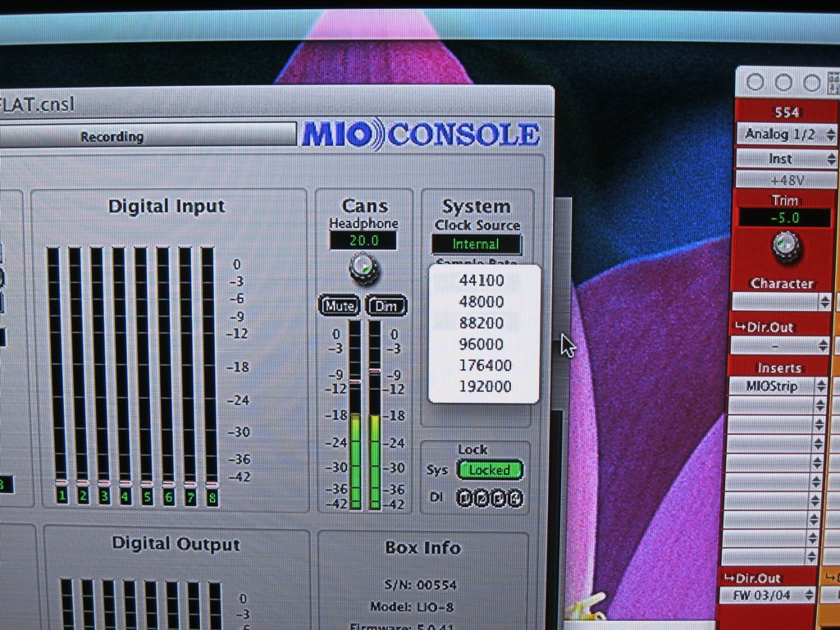Click Digital Input channel 2 label
This screenshot has height=630, width=840.
coord(83,496)
